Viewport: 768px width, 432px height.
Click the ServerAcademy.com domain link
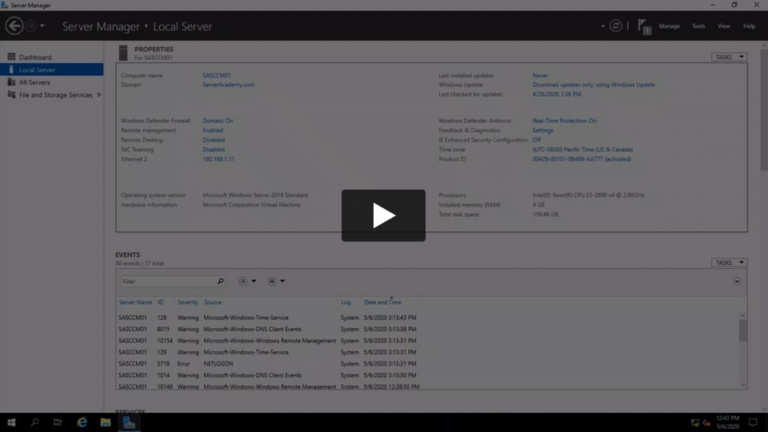(228, 85)
